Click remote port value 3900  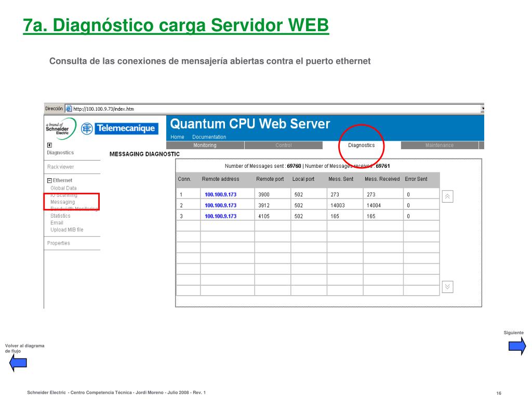point(264,194)
